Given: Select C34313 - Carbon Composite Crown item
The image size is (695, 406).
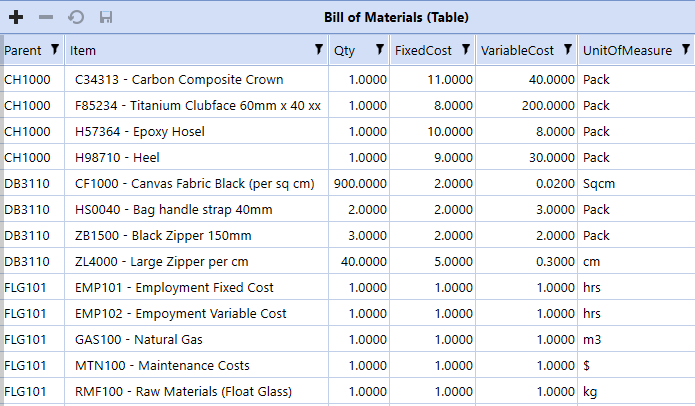Looking at the screenshot, I should [x=179, y=79].
